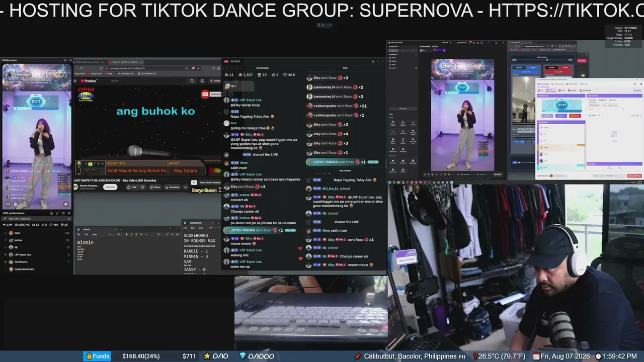Activate YouTube voice search microphone
This screenshot has height=362, width=644.
202,80
